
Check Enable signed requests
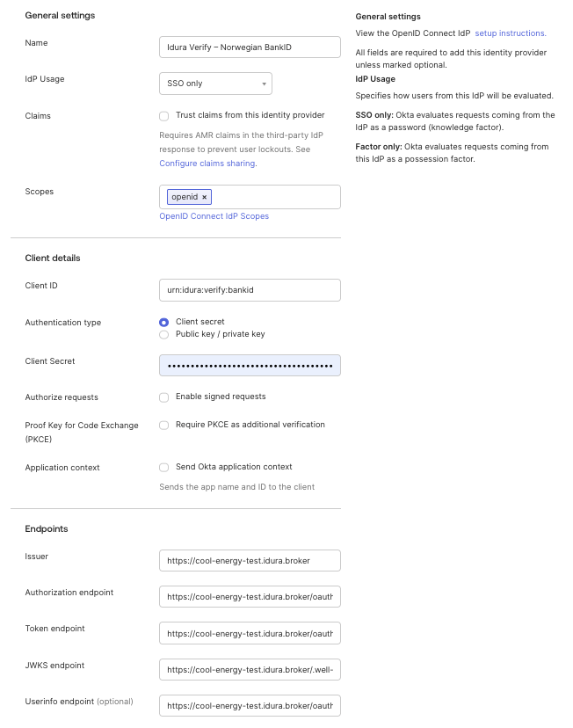click(x=163, y=397)
